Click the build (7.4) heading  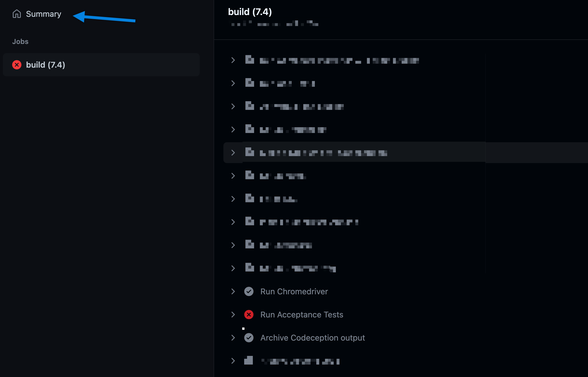coord(250,12)
